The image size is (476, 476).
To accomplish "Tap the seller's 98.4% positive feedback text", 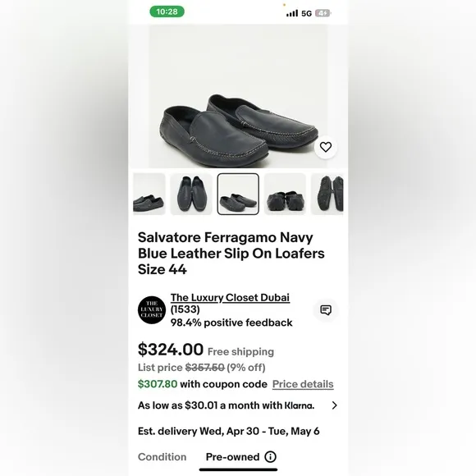I will pos(231,323).
